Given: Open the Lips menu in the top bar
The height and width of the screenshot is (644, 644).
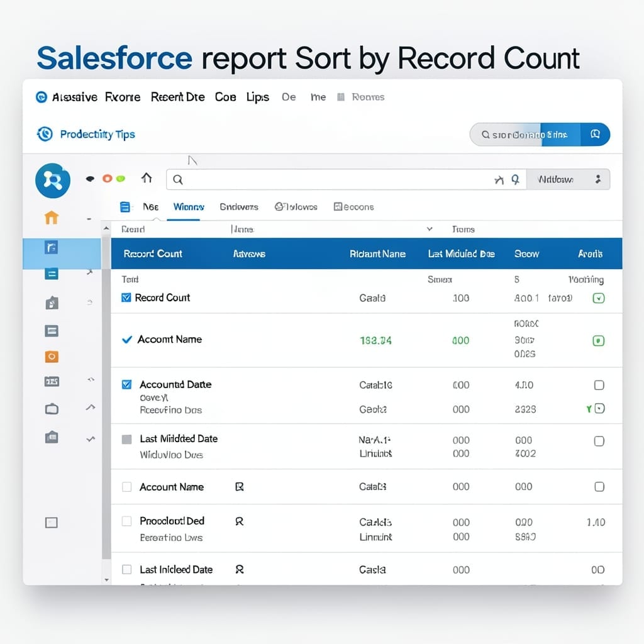Looking at the screenshot, I should pyautogui.click(x=257, y=97).
